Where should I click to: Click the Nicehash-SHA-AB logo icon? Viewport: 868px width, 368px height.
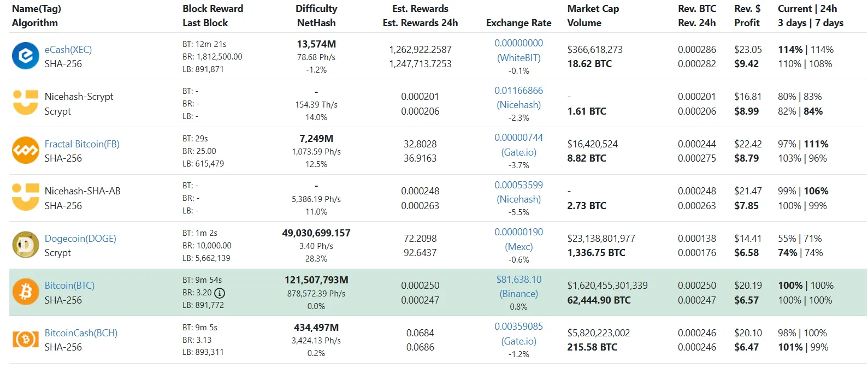(x=26, y=198)
